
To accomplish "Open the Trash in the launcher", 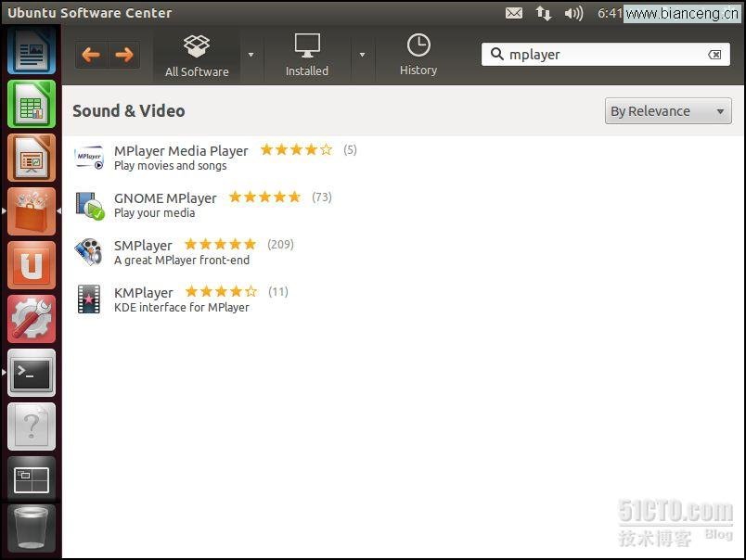I will pyautogui.click(x=32, y=528).
